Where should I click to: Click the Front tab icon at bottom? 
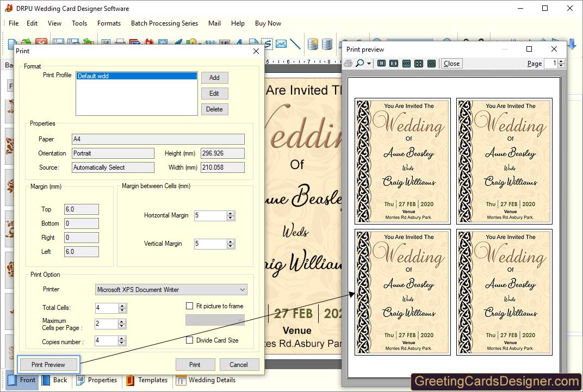(12, 380)
